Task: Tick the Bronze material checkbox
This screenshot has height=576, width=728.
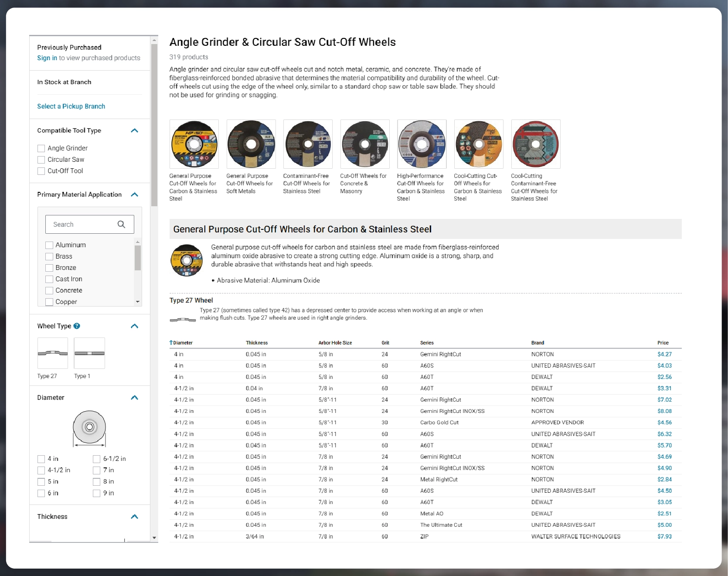Action: coord(49,268)
